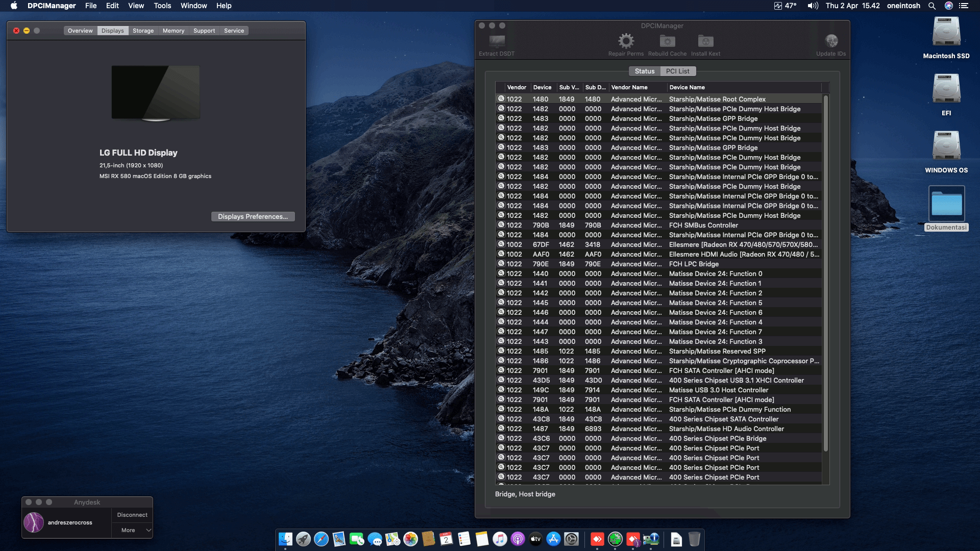
Task: Select the FCH SMBus Controller row
Action: coord(659,225)
